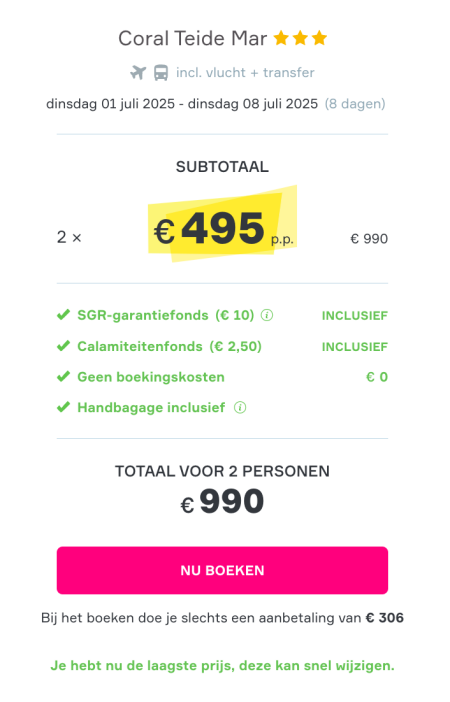Click the SGR-garantiefonds (€ 10) label

click(x=166, y=315)
